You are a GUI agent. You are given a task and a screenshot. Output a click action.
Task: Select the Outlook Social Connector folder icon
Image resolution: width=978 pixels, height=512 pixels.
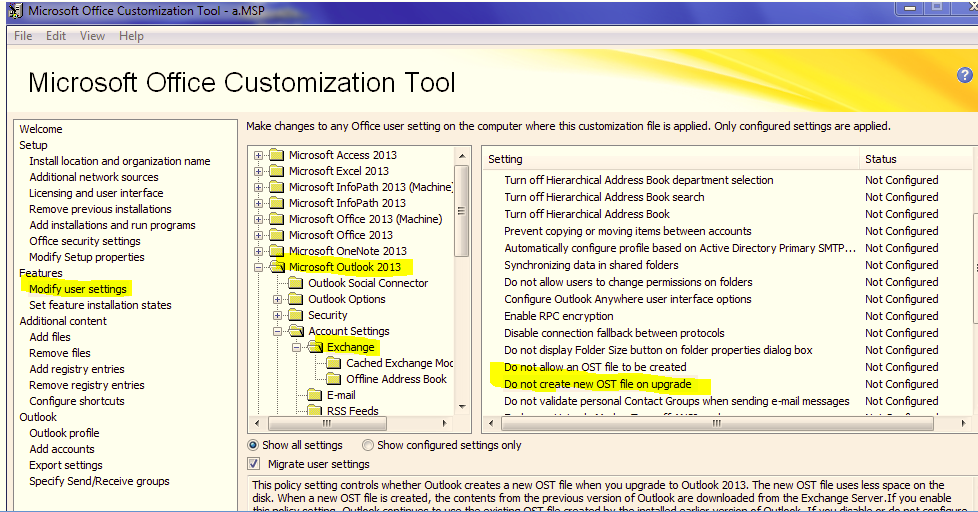296,283
